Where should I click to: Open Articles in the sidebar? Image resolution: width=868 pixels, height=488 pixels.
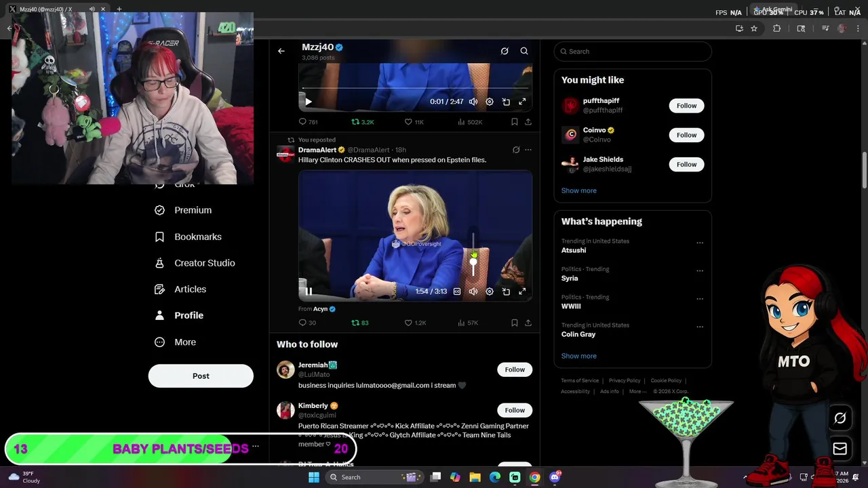(x=180, y=289)
